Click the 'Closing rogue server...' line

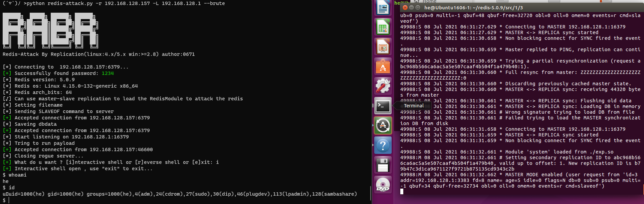tap(43, 156)
